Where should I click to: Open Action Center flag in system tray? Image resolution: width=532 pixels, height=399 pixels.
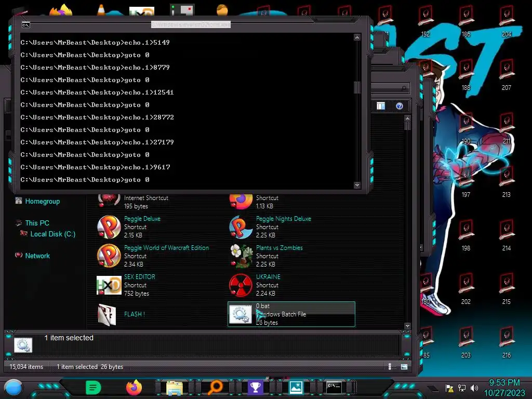[x=449, y=388]
